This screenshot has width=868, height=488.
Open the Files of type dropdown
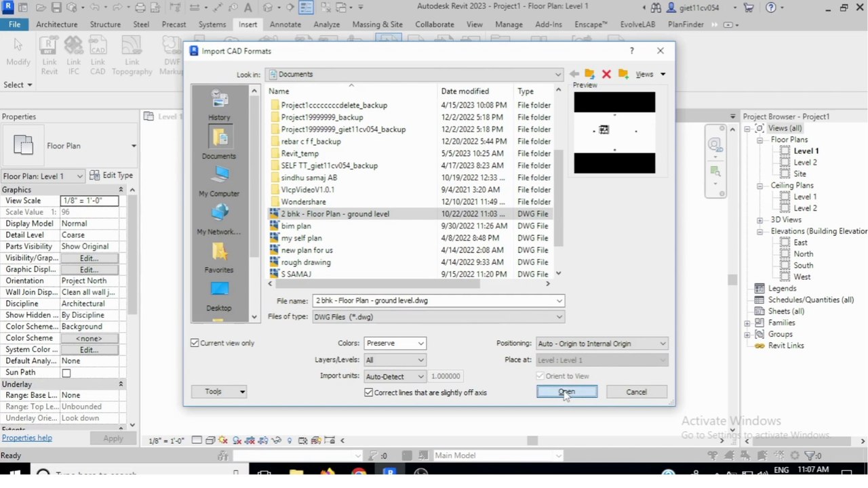point(438,317)
